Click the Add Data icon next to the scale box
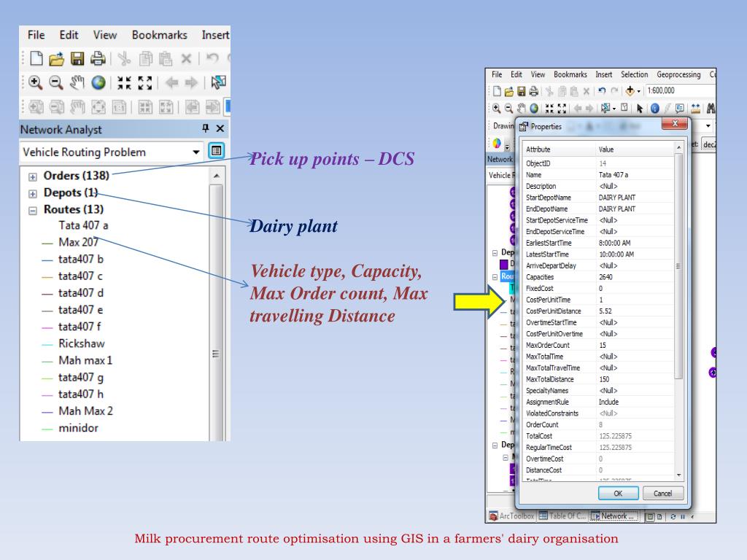Viewport: 747px width, 560px height. 630,90
